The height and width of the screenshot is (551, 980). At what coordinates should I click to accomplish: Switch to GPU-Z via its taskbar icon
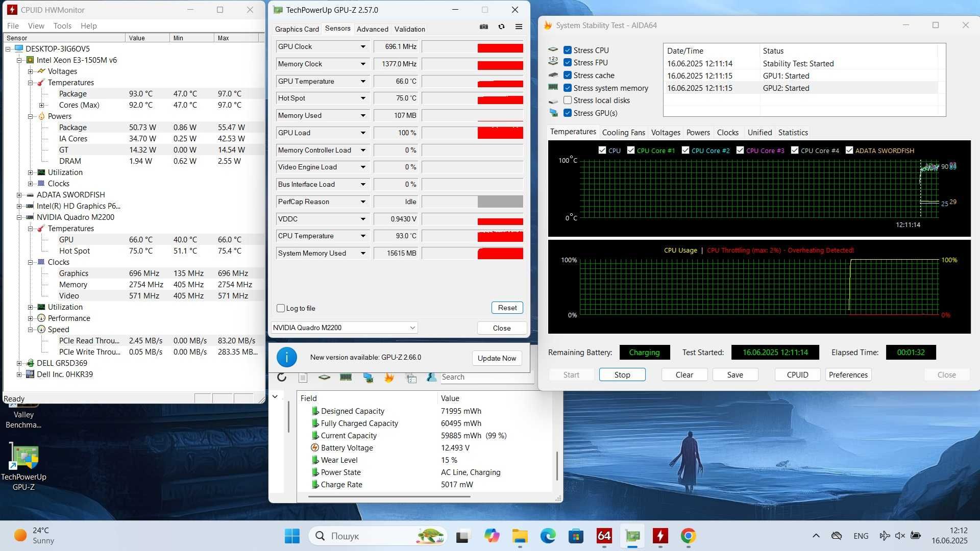pos(632,536)
